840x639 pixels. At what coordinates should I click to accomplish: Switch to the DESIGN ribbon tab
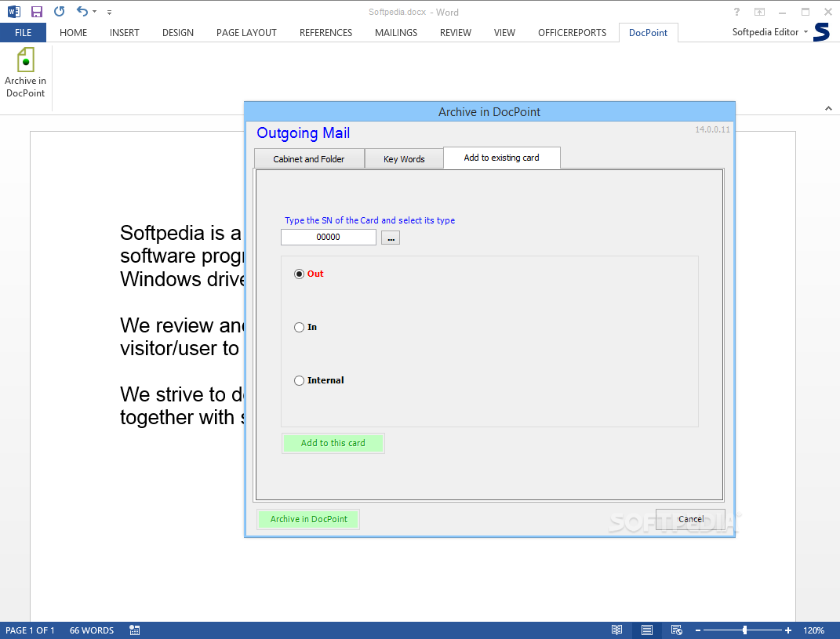[x=178, y=33]
